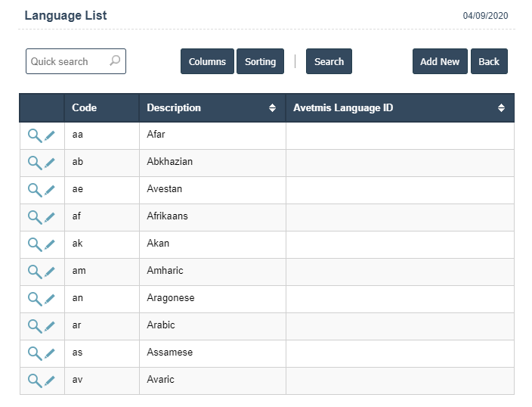Click Add New to create language
Viewport: 532px width, 407px height.
point(439,62)
